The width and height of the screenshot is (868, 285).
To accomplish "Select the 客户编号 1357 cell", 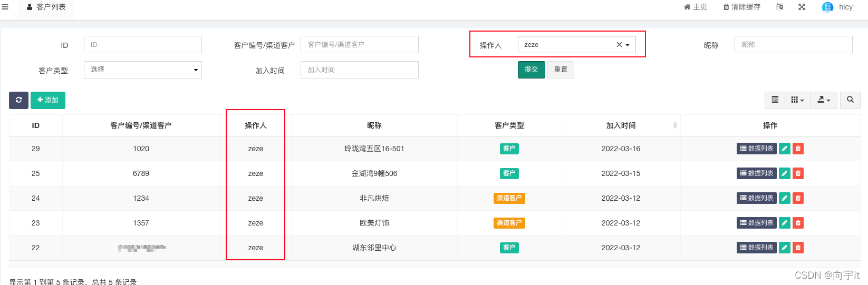I will (x=141, y=223).
